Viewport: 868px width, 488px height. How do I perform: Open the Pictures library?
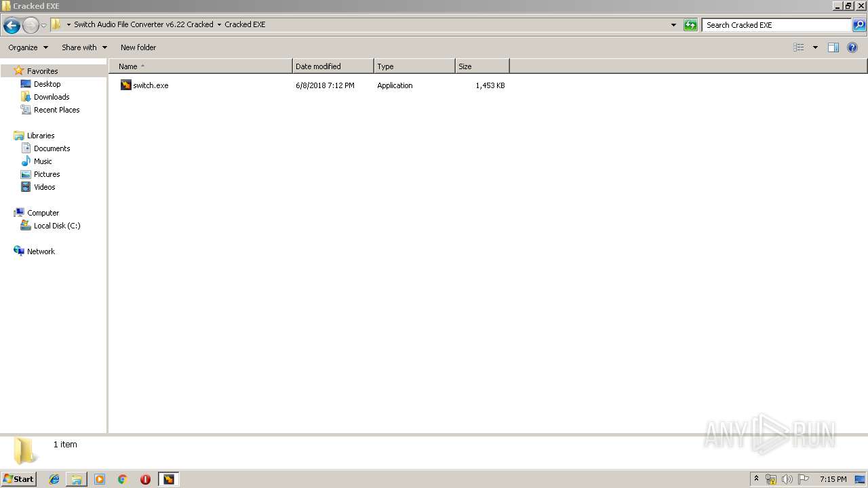(x=47, y=174)
